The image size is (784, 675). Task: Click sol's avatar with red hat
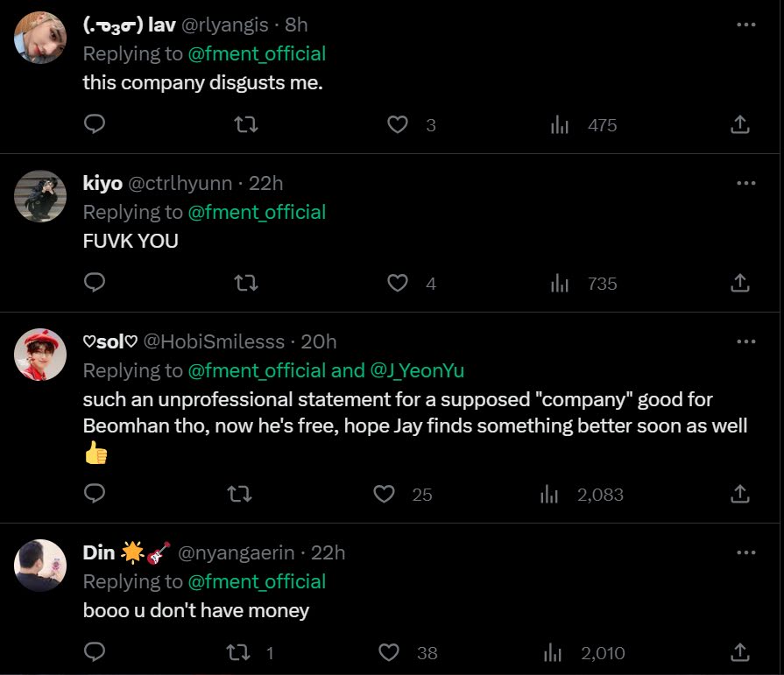[40, 354]
